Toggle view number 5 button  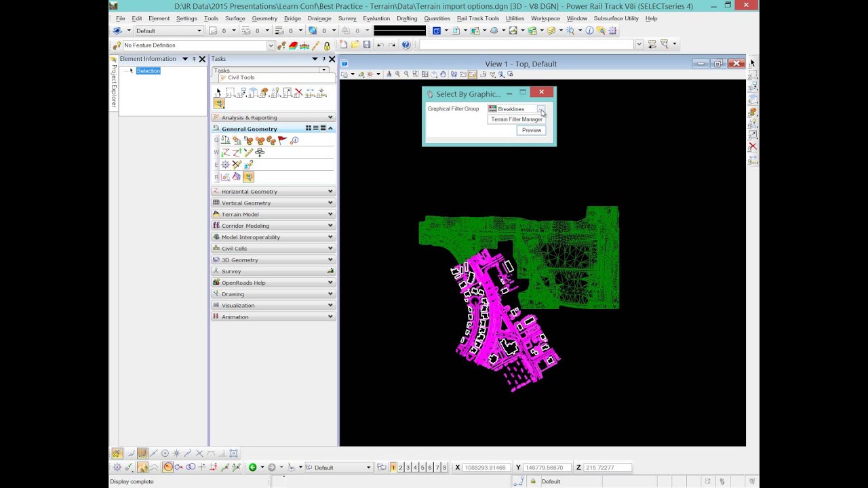pyautogui.click(x=422, y=467)
